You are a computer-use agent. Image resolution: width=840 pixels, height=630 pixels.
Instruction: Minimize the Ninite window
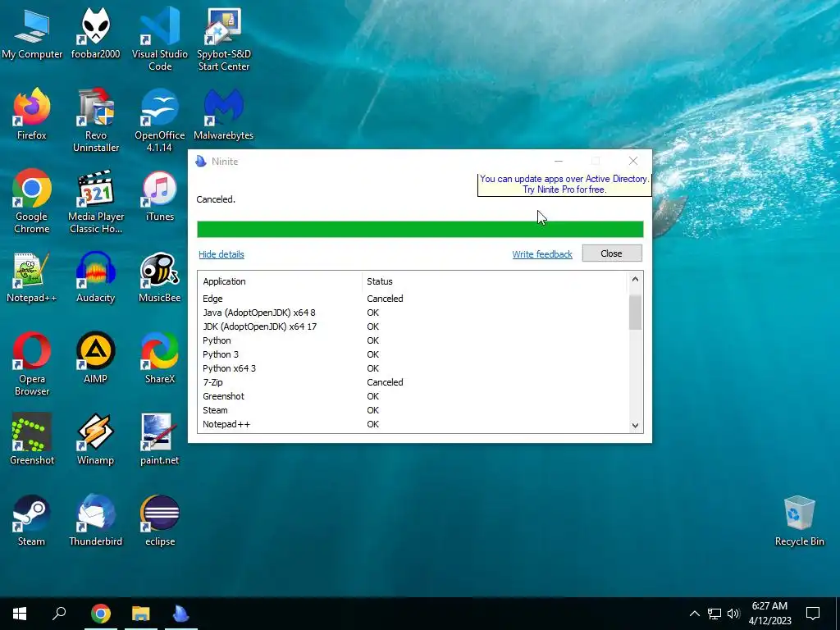point(558,161)
